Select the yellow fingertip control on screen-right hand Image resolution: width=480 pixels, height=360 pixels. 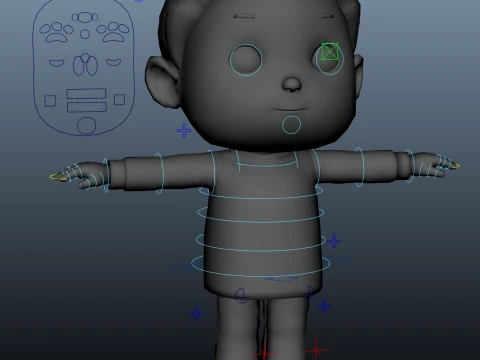point(455,165)
